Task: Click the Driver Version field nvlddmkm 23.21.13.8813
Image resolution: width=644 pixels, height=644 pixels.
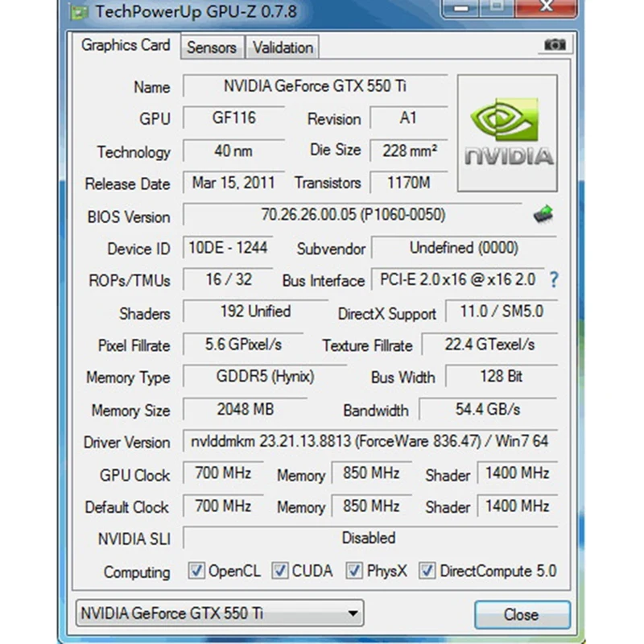Action: pyautogui.click(x=370, y=441)
